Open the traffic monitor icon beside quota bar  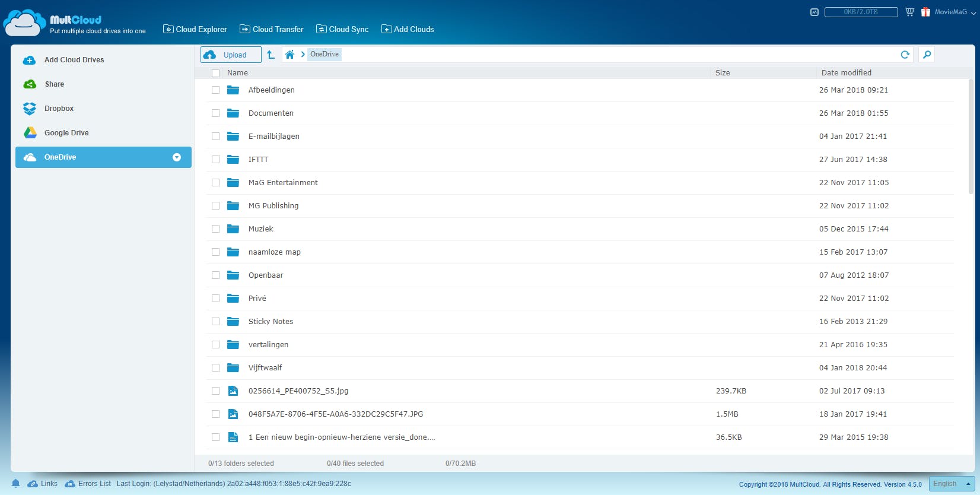click(814, 12)
